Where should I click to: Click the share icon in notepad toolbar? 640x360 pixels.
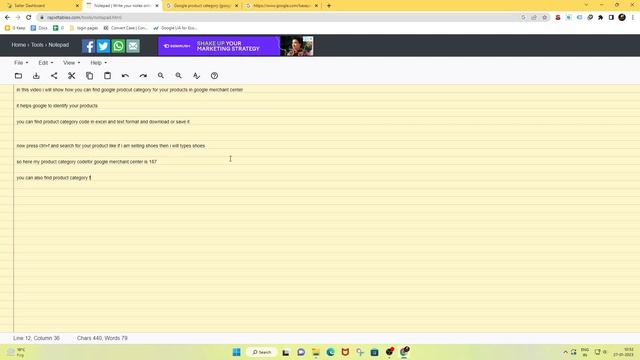(x=54, y=76)
